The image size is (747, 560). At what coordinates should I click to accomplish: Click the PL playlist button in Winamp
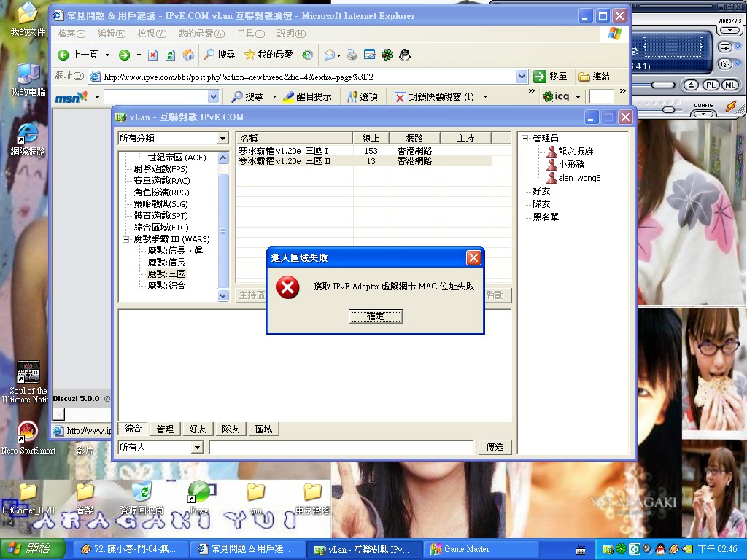tap(711, 85)
